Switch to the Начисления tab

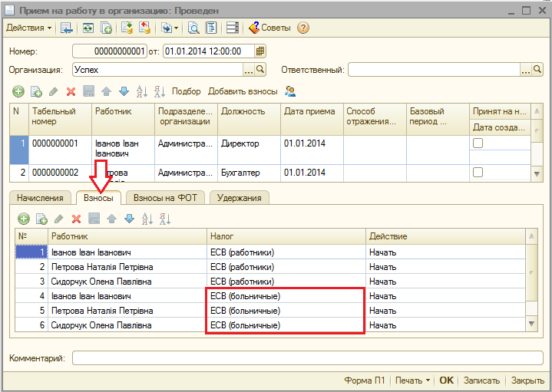(x=40, y=198)
